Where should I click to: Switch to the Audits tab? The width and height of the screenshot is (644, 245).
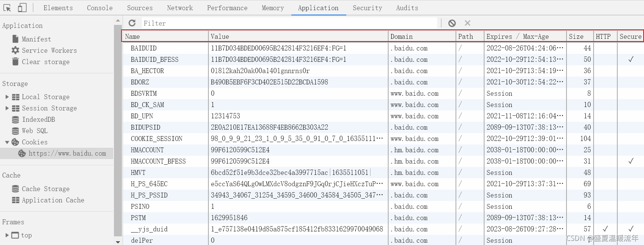[x=407, y=8]
